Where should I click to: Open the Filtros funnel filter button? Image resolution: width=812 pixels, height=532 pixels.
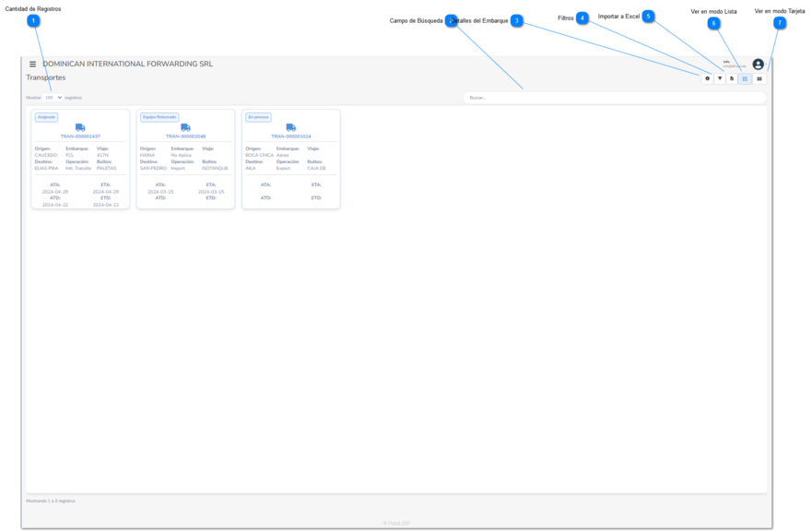click(720, 78)
